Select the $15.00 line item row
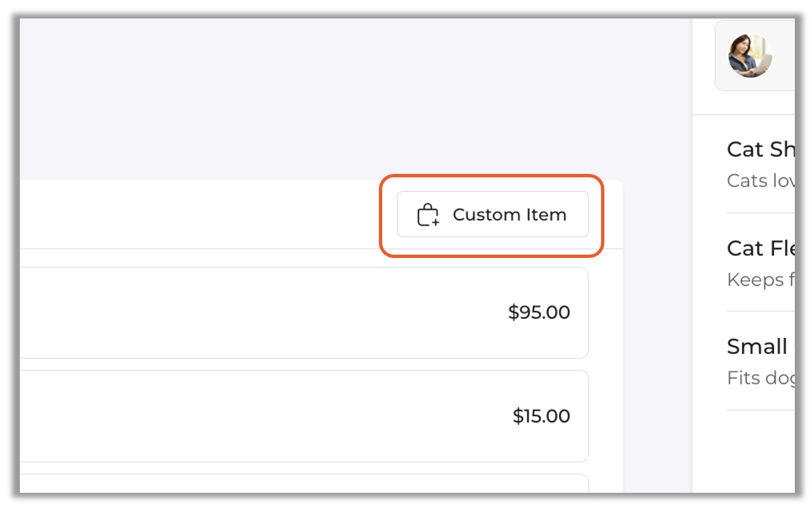Image resolution: width=812 pixels, height=508 pixels. click(x=298, y=416)
